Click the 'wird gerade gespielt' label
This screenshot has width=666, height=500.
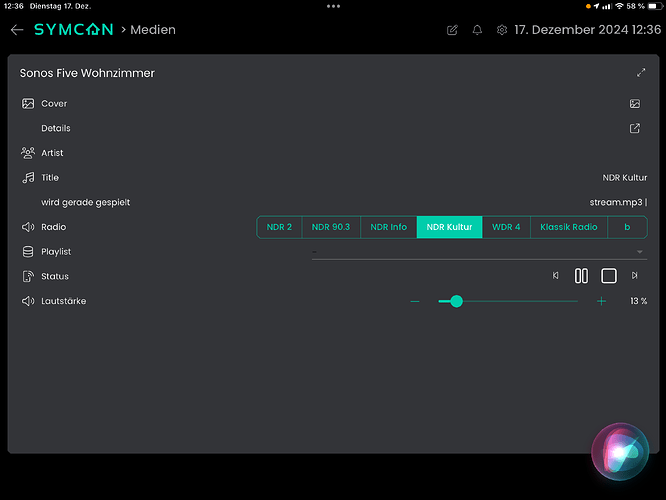pos(85,203)
